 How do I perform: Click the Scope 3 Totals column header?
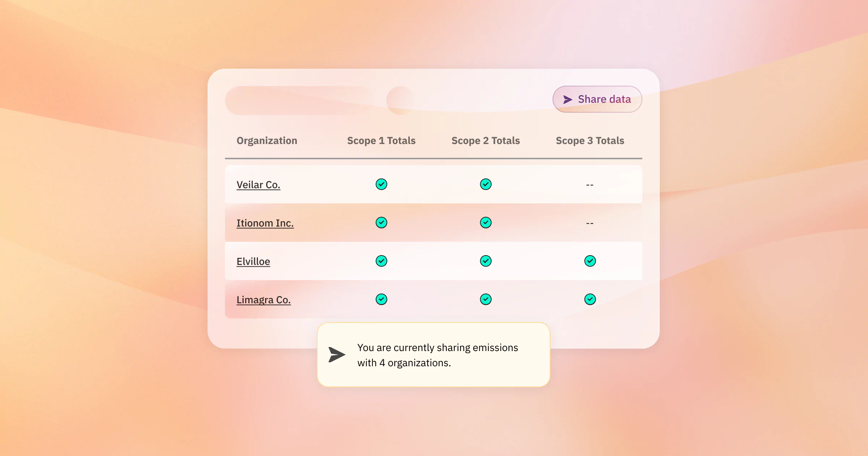(590, 141)
